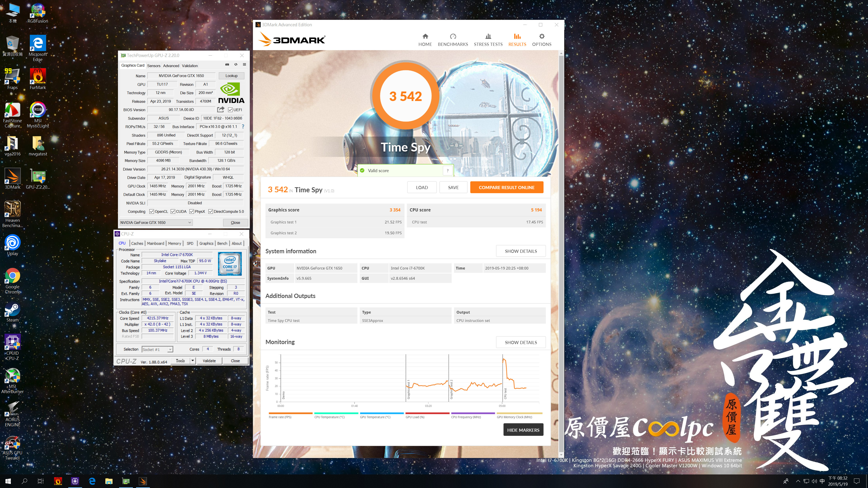Click the Lookup button in GPU-Z
868x488 pixels.
(x=231, y=76)
